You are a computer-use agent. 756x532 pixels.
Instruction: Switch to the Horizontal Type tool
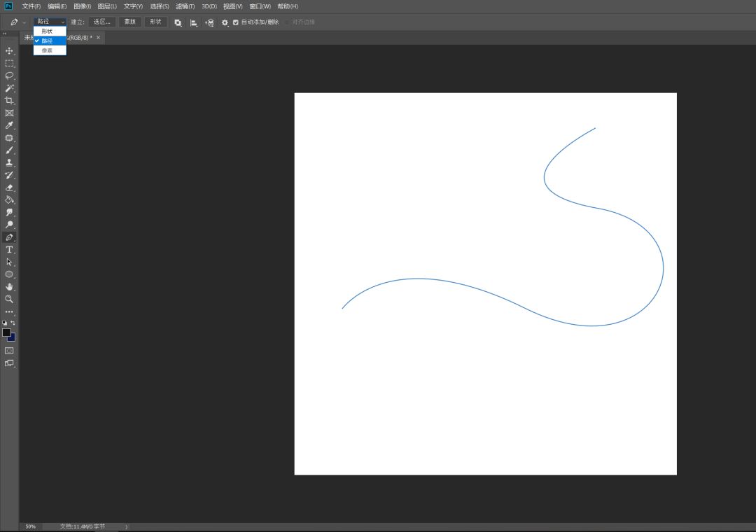click(x=9, y=250)
